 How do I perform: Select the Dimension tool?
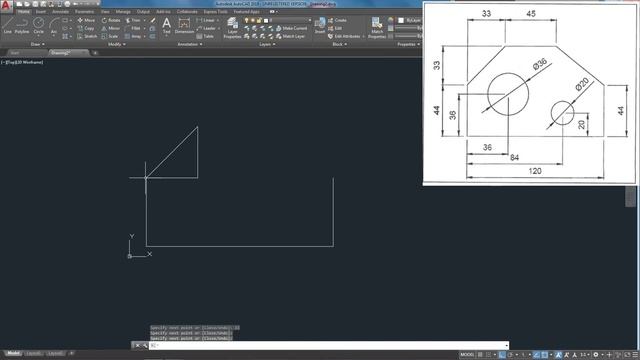pos(184,25)
